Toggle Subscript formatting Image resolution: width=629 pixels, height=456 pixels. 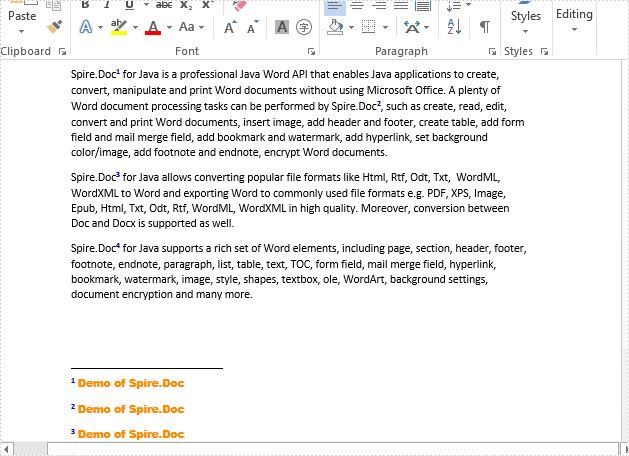(186, 5)
